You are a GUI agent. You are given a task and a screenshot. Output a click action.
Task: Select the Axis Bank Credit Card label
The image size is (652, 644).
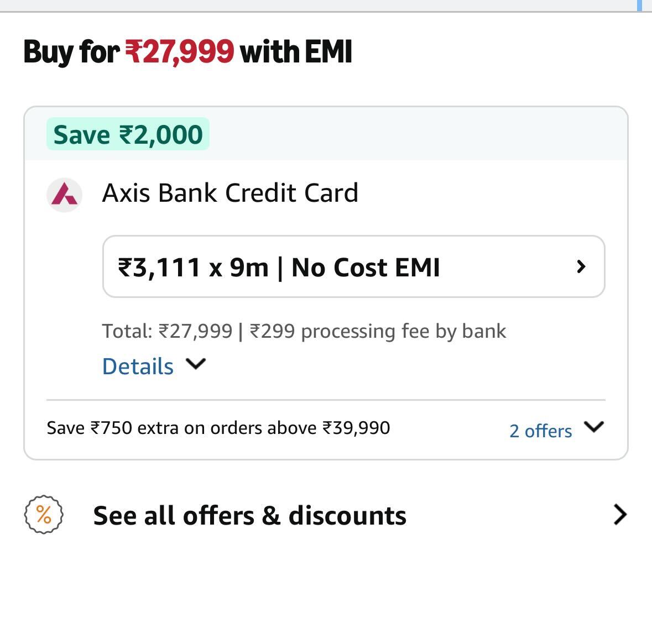[x=230, y=193]
